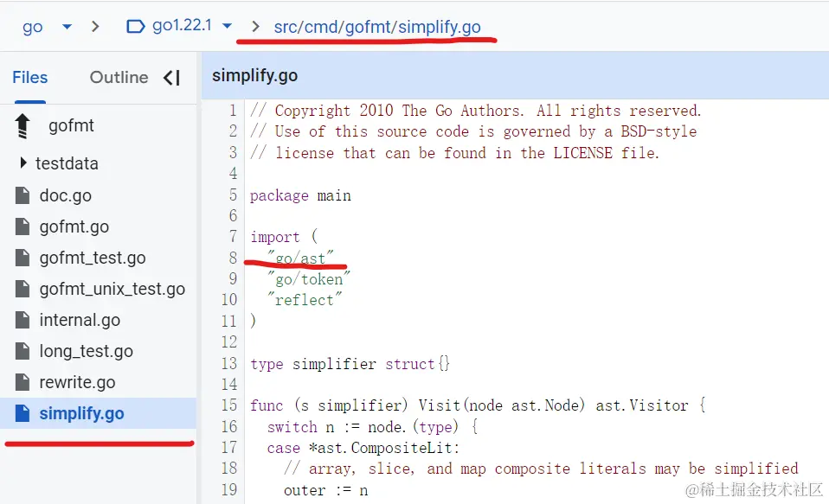Click the file icon beside internal.go
The height and width of the screenshot is (504, 829).
point(22,320)
